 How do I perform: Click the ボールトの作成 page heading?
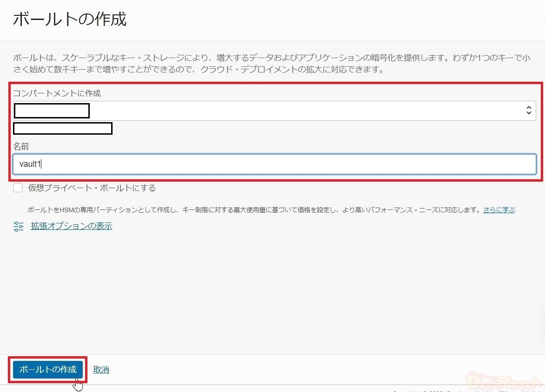tap(70, 20)
